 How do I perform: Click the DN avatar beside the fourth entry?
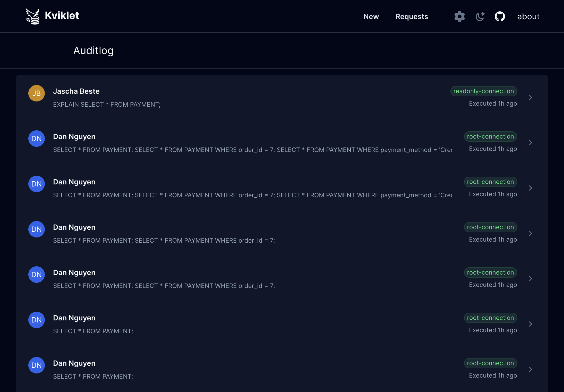point(36,229)
